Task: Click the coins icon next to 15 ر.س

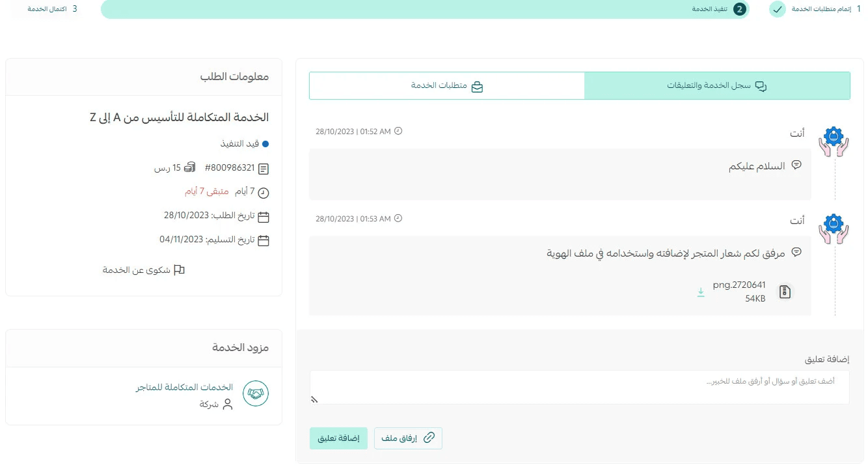Action: click(189, 168)
